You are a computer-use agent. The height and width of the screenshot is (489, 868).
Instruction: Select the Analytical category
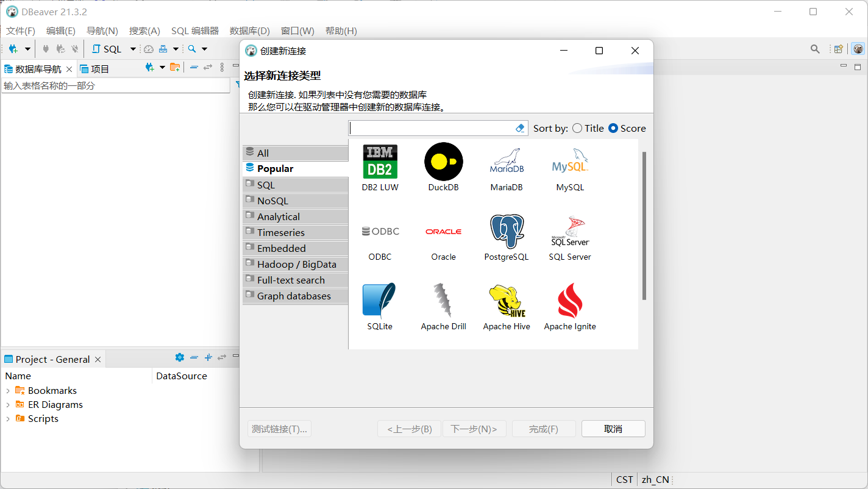[295, 216]
